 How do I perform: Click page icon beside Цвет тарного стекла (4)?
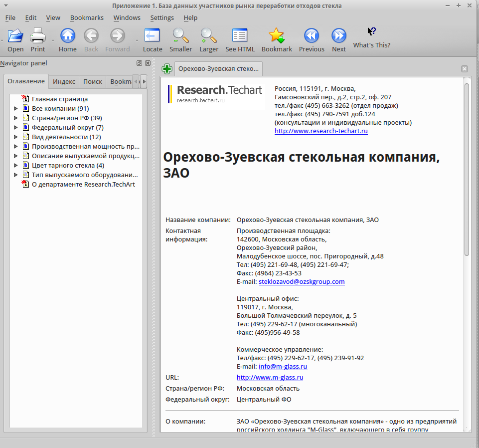coord(26,166)
